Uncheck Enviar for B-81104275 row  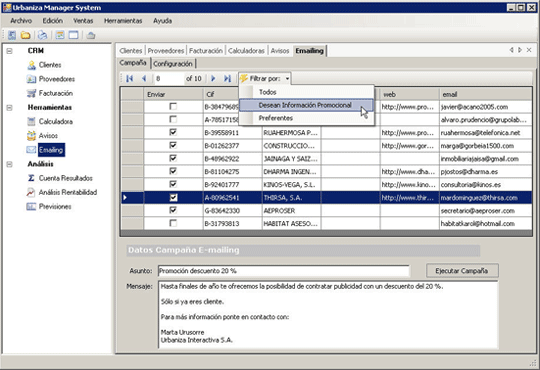coord(173,171)
